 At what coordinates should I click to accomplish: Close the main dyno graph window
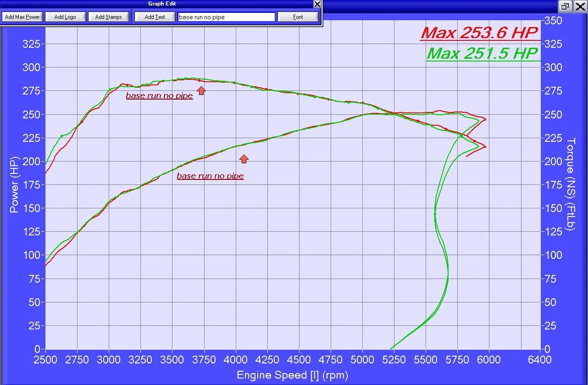coord(580,6)
